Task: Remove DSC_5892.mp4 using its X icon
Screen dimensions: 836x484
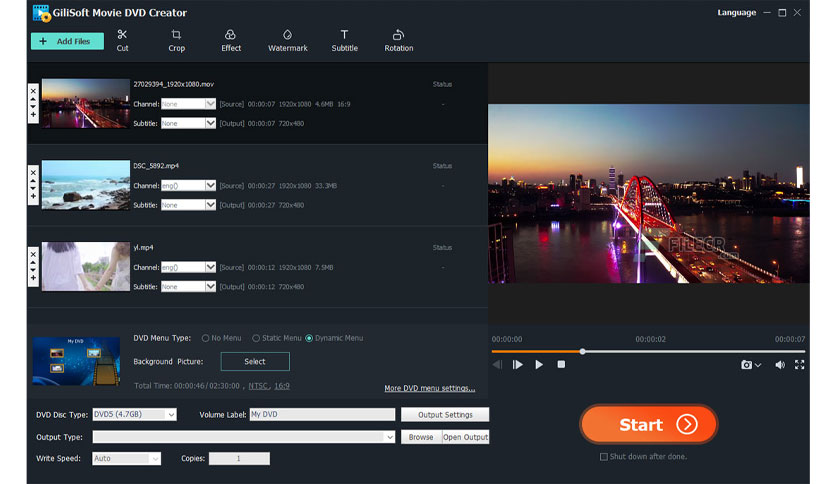Action: click(x=33, y=173)
